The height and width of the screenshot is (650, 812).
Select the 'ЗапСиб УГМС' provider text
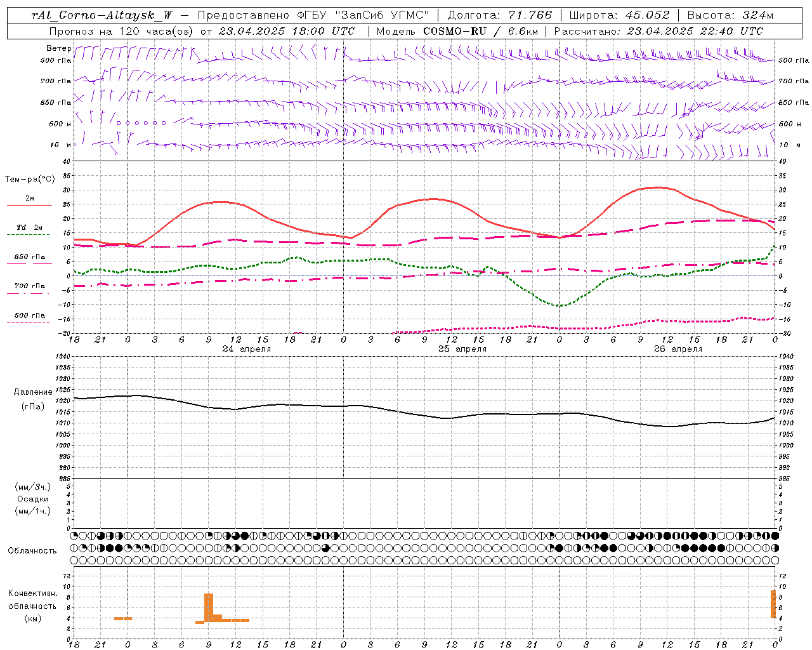coord(381,15)
